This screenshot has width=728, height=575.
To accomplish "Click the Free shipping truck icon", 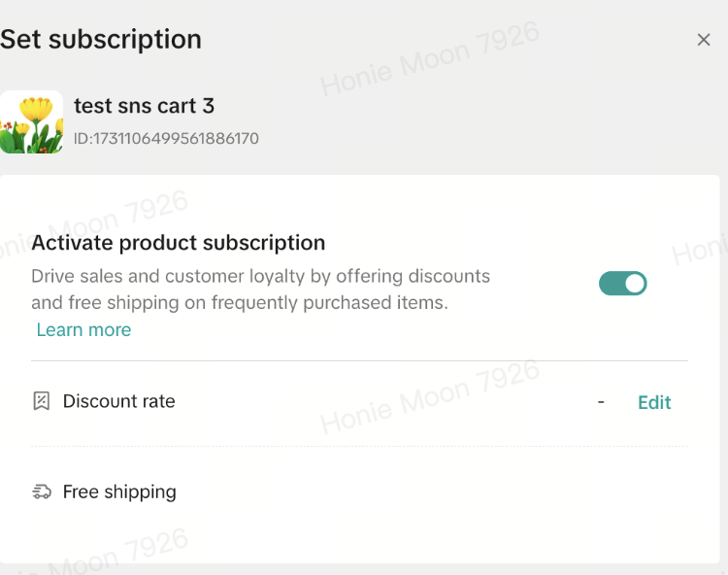I will click(42, 492).
